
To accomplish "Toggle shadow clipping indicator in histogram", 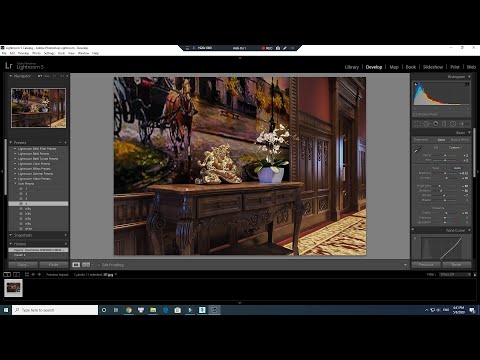I will (416, 84).
